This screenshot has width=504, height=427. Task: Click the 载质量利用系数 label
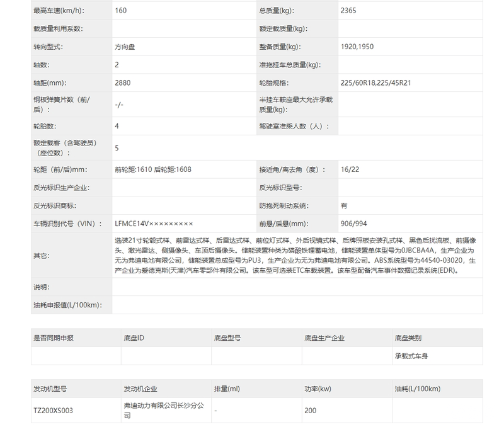pos(58,28)
